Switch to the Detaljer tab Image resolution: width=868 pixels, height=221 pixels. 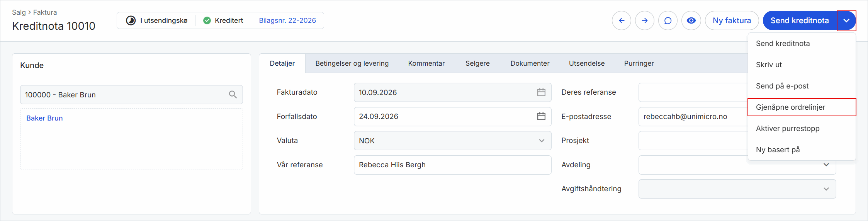pos(282,63)
